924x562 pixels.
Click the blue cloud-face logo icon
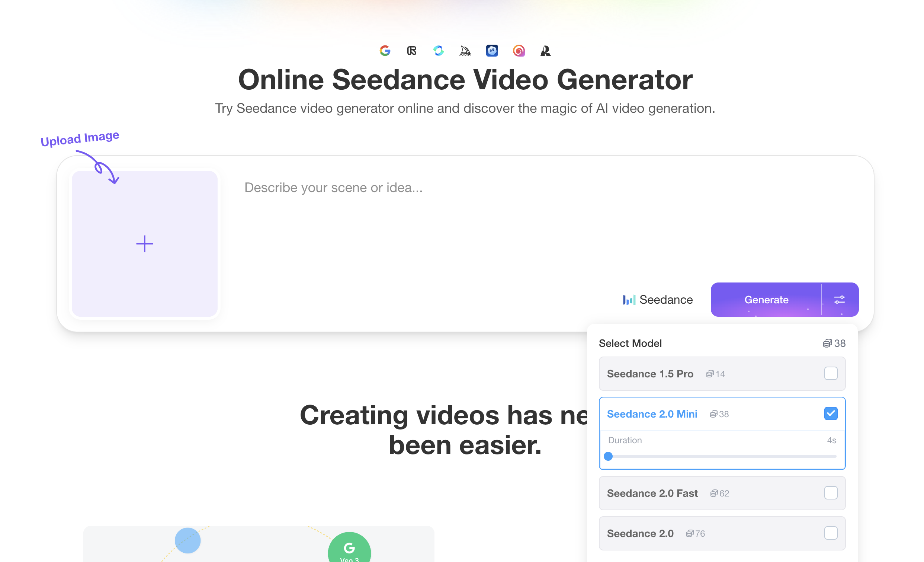492,51
